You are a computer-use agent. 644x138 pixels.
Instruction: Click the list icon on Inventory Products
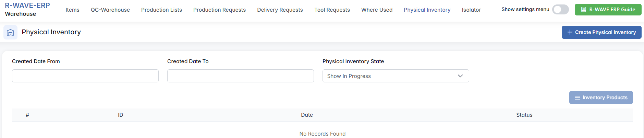point(577,98)
